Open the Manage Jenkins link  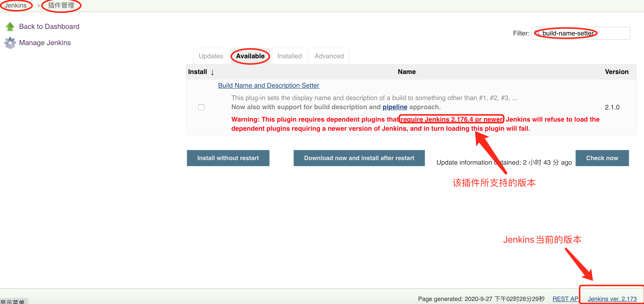point(45,43)
